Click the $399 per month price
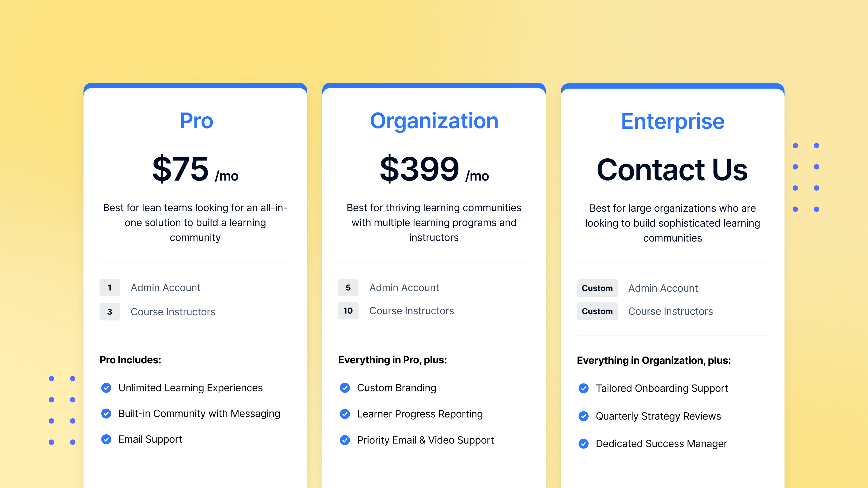Image resolution: width=868 pixels, height=488 pixels. 420,170
